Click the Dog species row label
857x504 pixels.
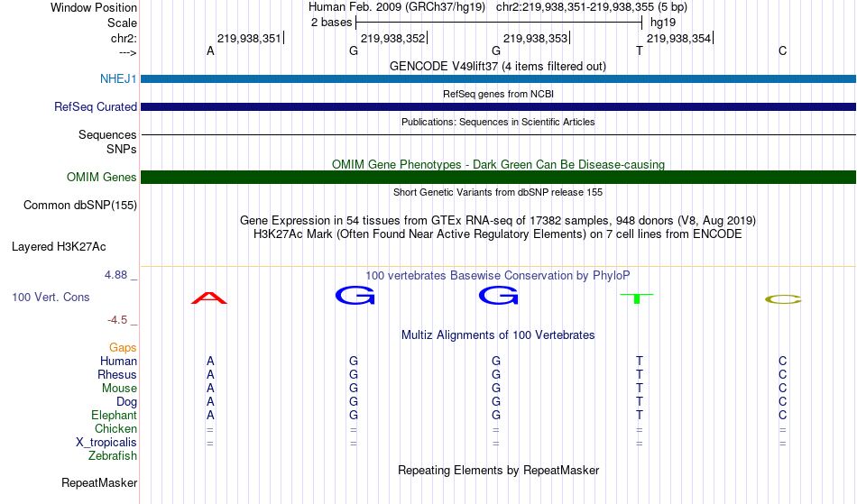click(127, 402)
